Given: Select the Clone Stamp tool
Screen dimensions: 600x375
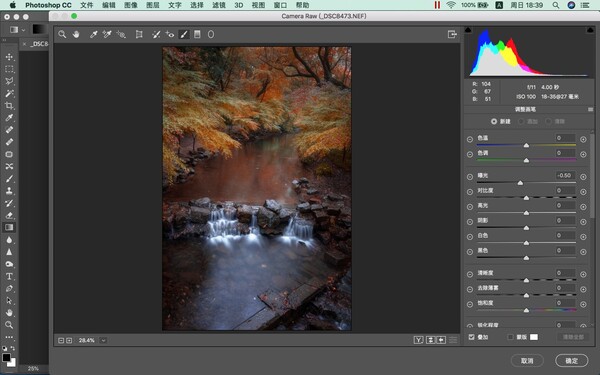Looking at the screenshot, I should tap(9, 191).
